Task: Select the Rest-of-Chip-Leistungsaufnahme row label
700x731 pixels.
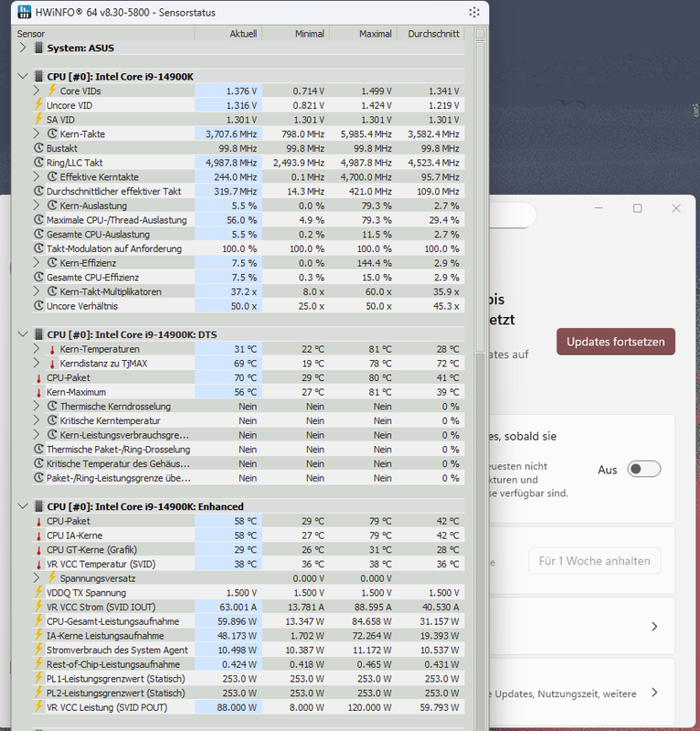Action: pos(112,664)
